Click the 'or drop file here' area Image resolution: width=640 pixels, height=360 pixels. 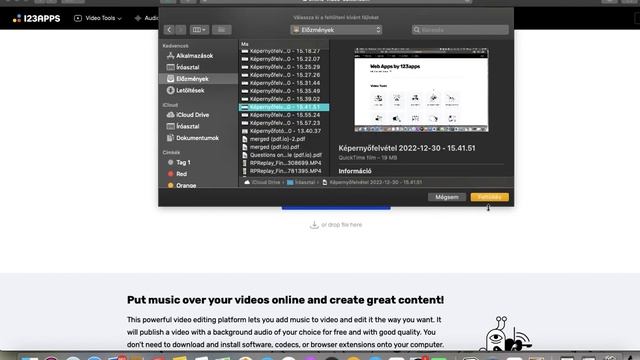pyautogui.click(x=336, y=225)
